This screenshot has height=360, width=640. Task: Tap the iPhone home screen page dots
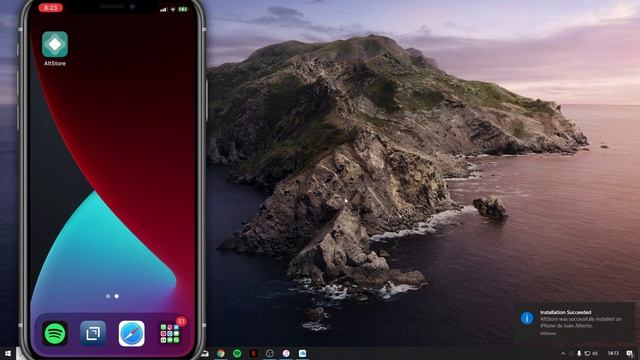coord(112,296)
